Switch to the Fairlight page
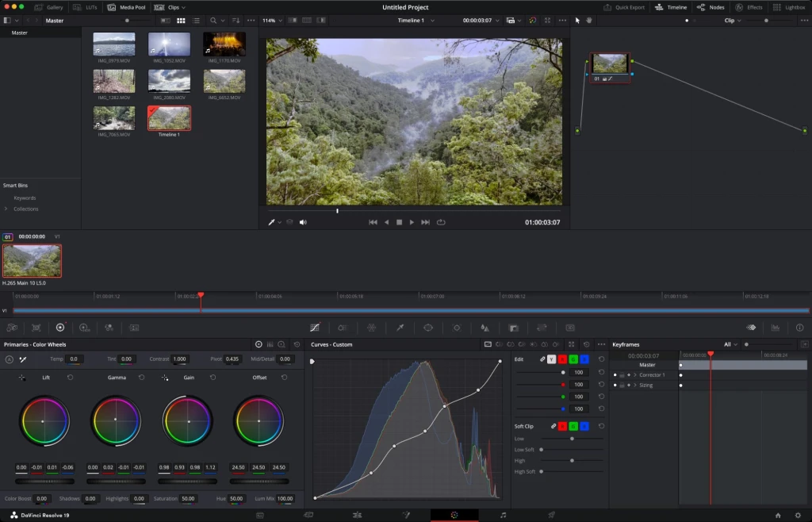812x522 pixels. click(x=503, y=515)
